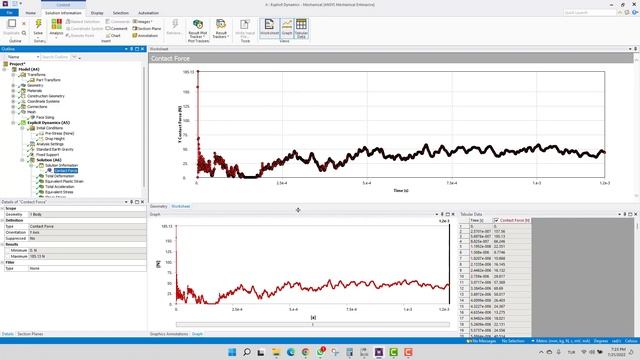The image size is (640, 360).
Task: Open the Filter Type None field
Action: pos(87,268)
